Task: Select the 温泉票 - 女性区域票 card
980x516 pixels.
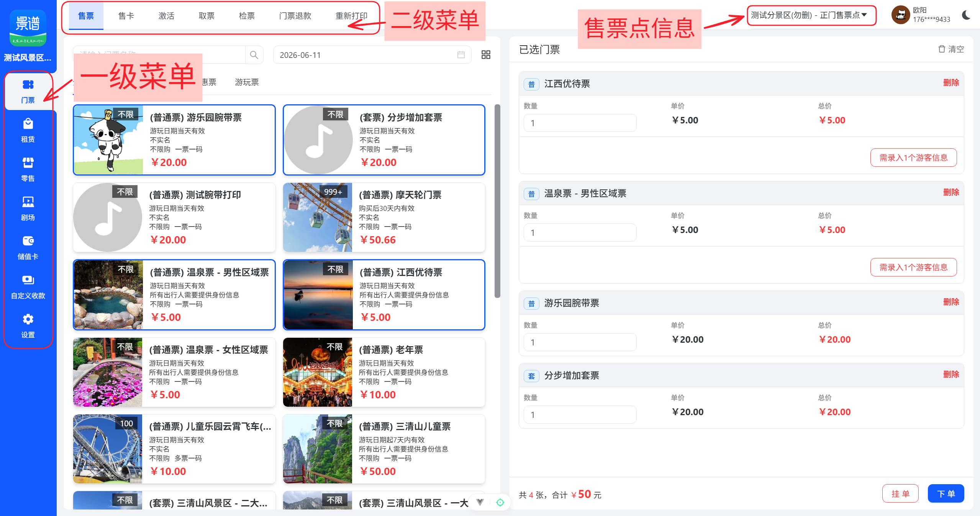Action: point(174,372)
